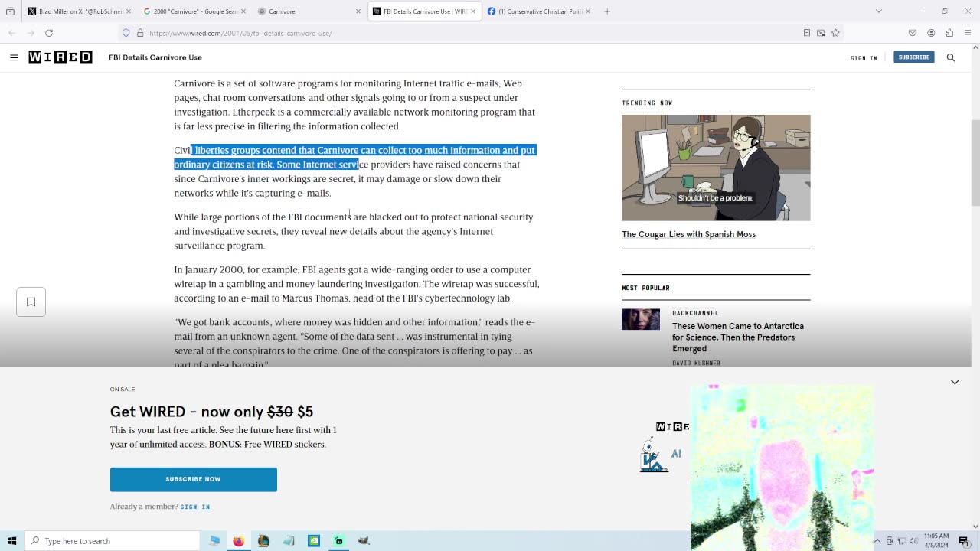Close the Conservative Christian Facebook tab
This screenshot has height=551, width=980.
click(587, 11)
